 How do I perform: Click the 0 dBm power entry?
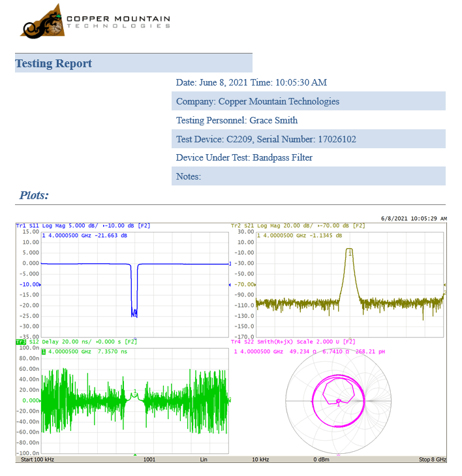(x=321, y=459)
